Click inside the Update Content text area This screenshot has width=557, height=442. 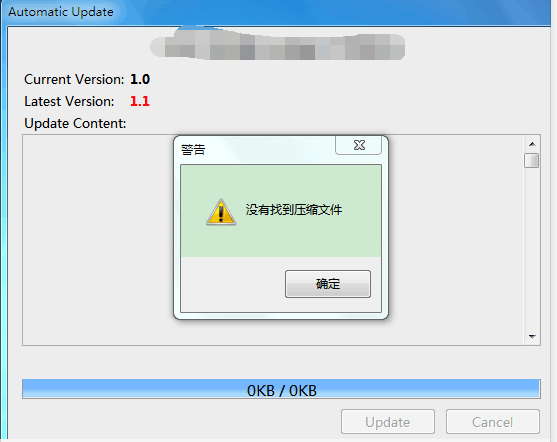coord(98,240)
